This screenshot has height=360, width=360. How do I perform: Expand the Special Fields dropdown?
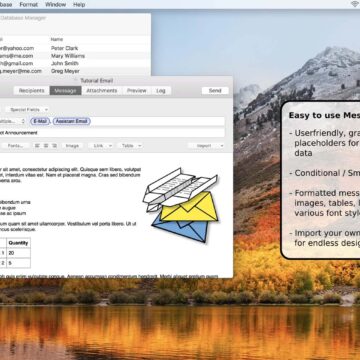click(x=27, y=109)
